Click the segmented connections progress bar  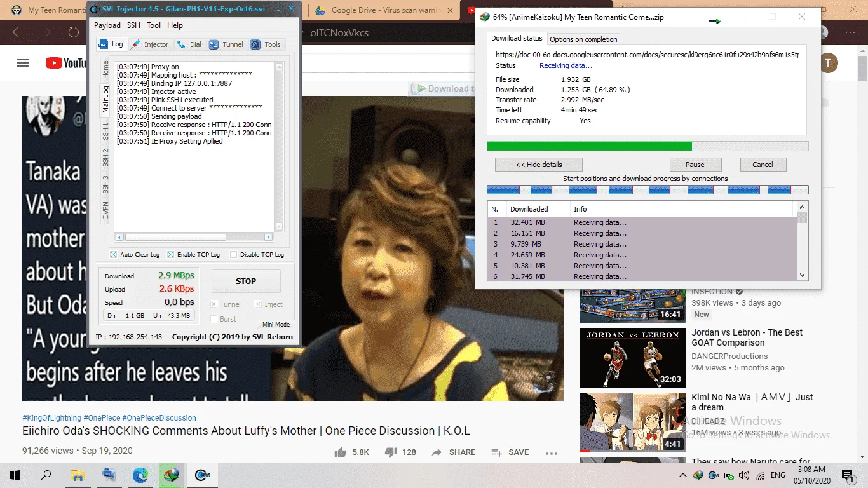point(648,189)
